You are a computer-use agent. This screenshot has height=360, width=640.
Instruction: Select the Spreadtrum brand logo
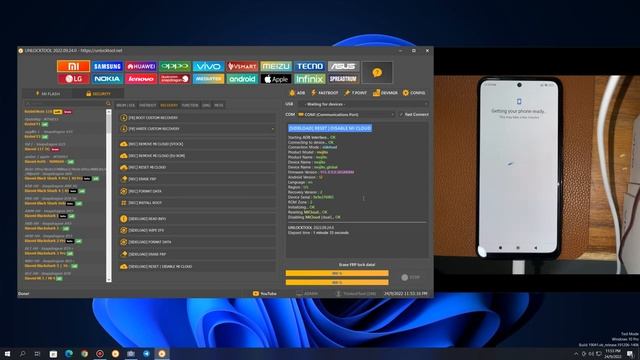[343, 79]
